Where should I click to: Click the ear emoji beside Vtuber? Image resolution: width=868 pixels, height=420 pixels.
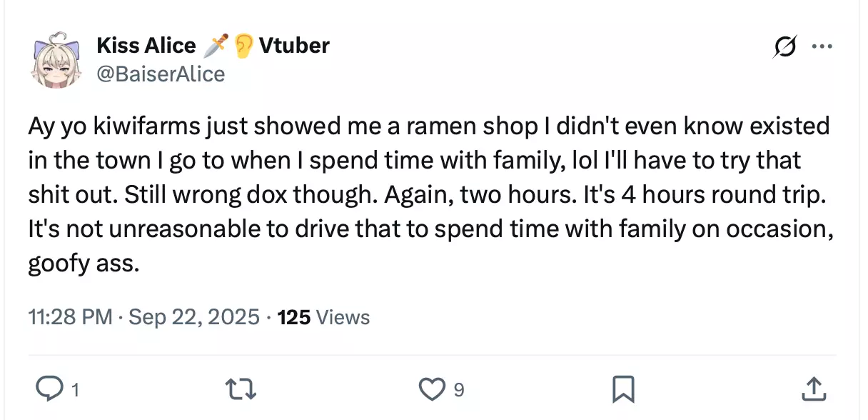point(243,46)
